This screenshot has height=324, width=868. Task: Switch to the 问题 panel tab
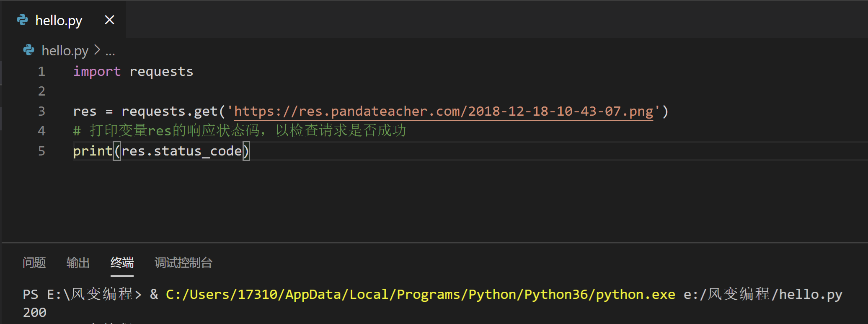34,263
